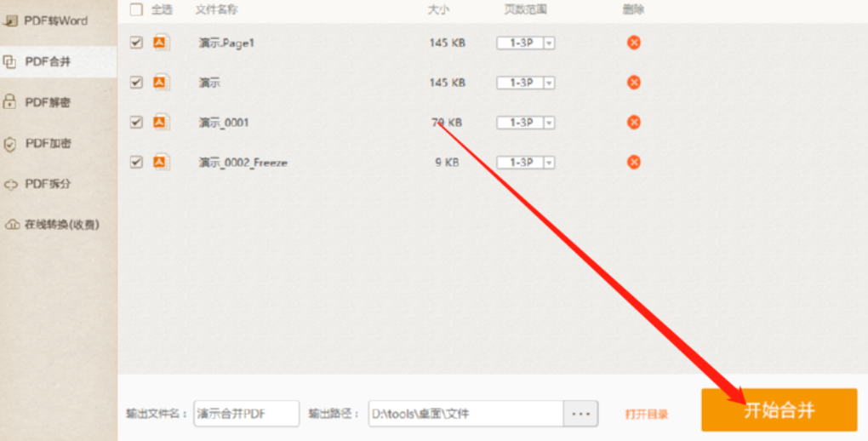Click the PDF拆分 sidebar icon

(x=10, y=185)
